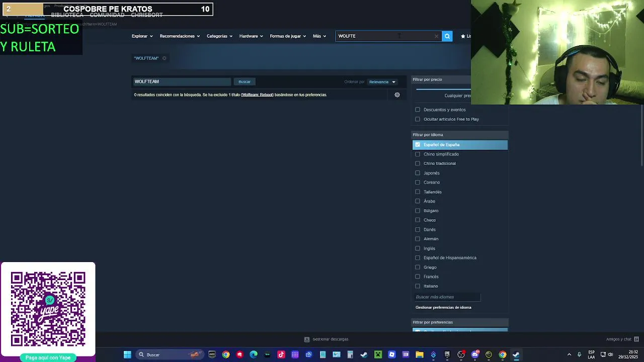Check the Chino simplificado language filter

tap(418, 154)
